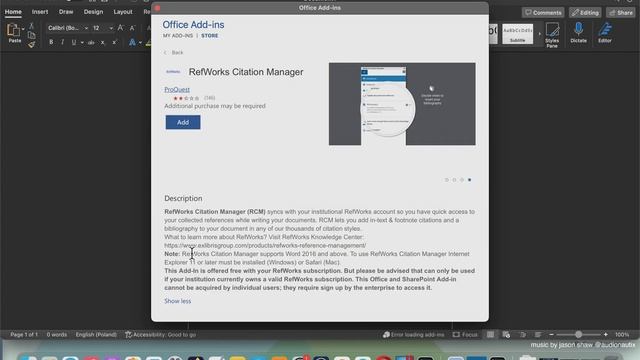Screen dimensions: 640x360
Task: Copy using the copy icon below Cut
Action: 31,36
